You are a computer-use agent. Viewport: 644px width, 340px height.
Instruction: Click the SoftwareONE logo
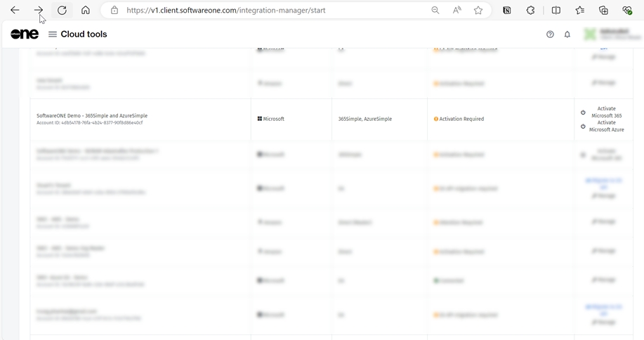25,34
